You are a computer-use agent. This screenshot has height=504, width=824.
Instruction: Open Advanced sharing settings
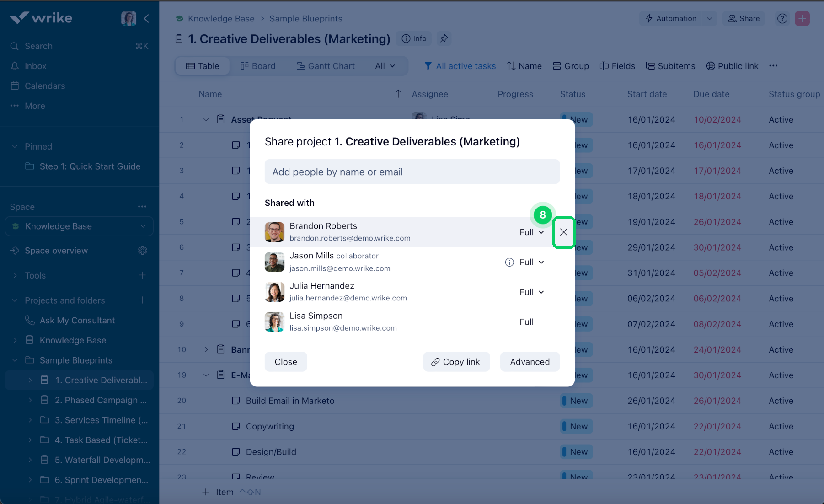530,362
